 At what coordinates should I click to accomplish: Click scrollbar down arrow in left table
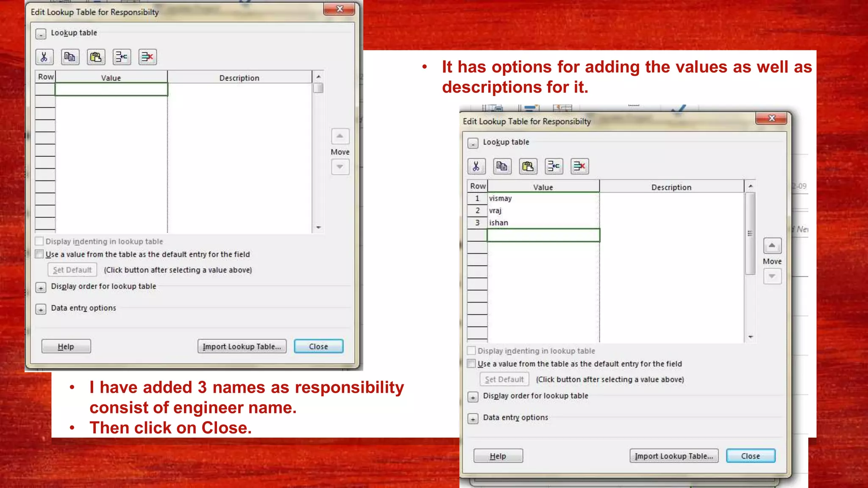point(318,227)
